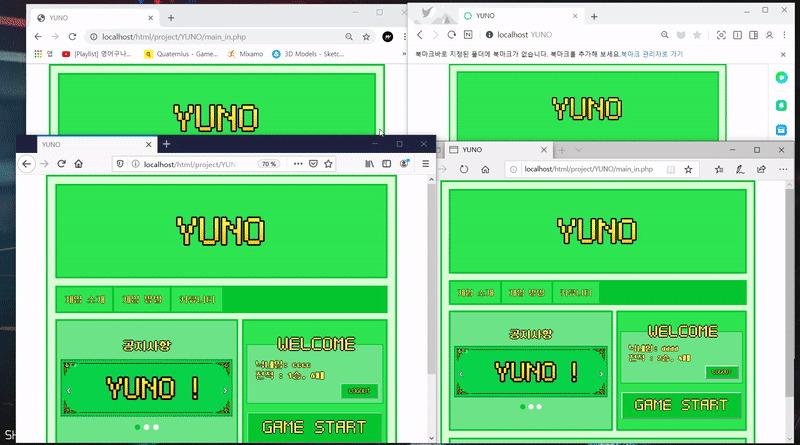Select second carousel dot in Firefox page
Screen dimensions: 800x445
[x=146, y=427]
